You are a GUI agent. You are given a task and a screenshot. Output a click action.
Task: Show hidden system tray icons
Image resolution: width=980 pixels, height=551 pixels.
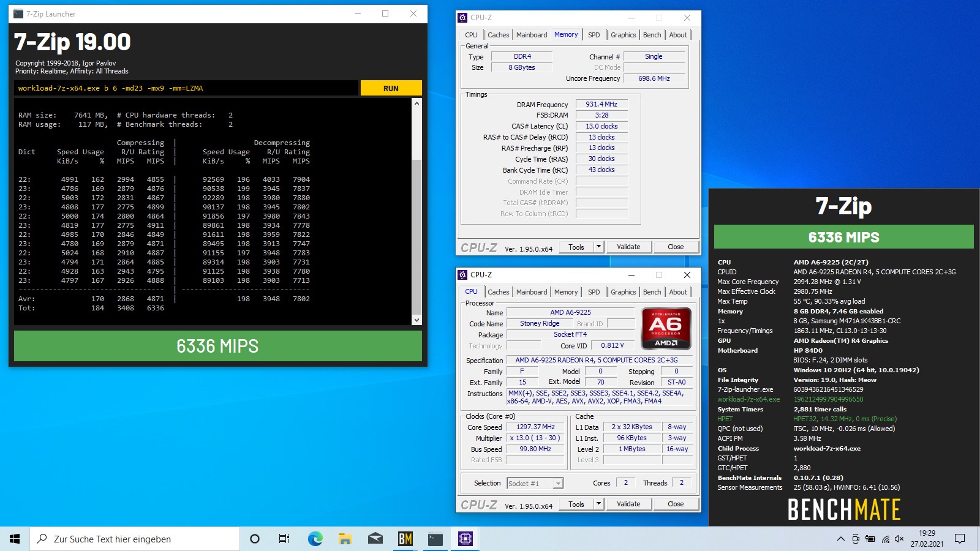coord(840,539)
